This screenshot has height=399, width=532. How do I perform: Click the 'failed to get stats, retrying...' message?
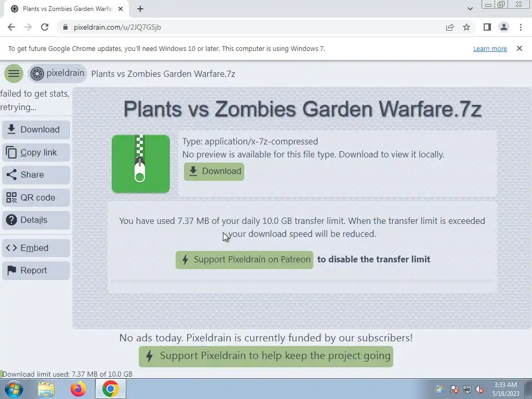pos(35,100)
